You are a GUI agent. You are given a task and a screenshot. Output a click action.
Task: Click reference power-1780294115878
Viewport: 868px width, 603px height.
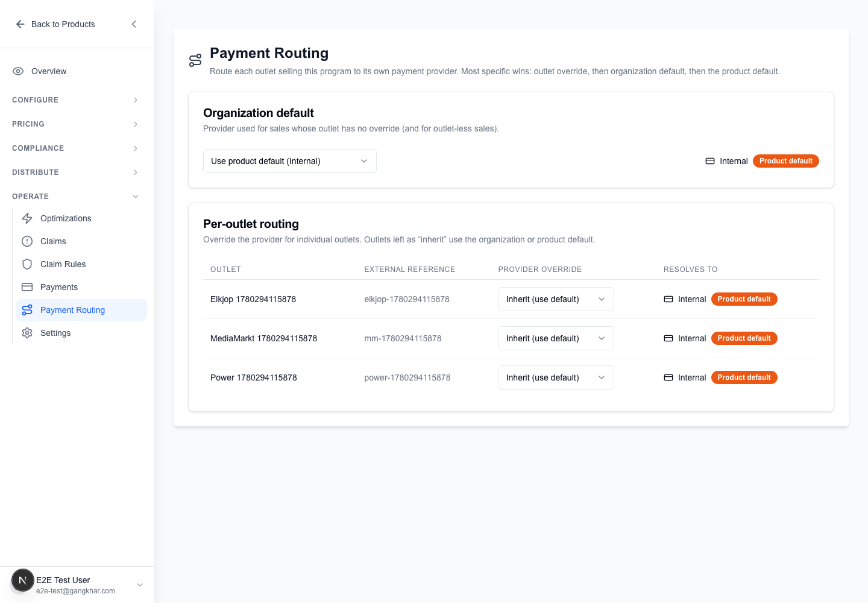[407, 377]
